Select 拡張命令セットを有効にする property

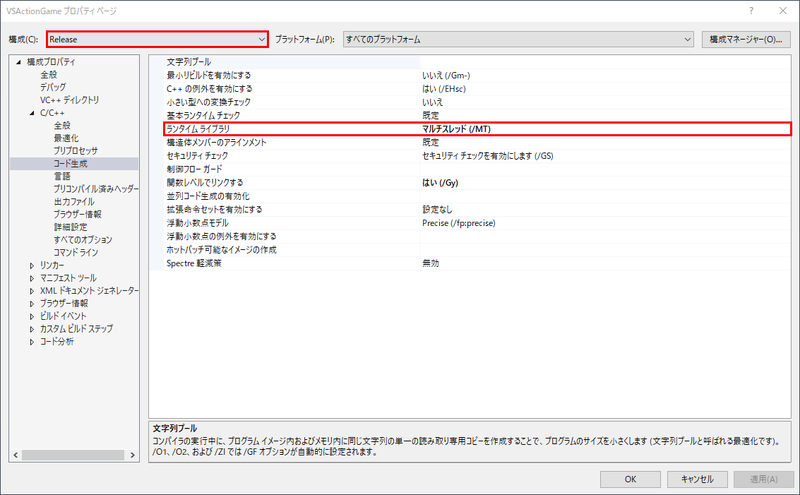point(214,209)
